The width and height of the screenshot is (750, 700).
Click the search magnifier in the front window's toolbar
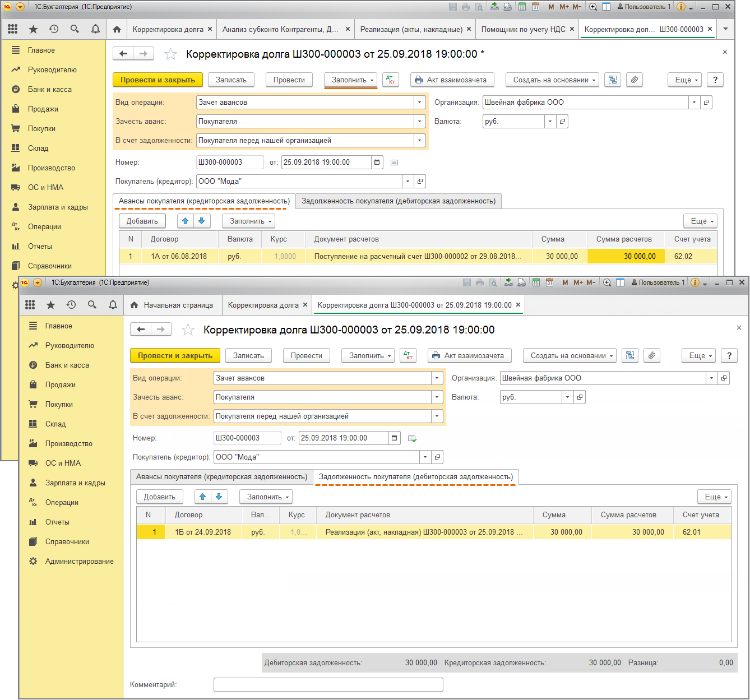click(92, 305)
